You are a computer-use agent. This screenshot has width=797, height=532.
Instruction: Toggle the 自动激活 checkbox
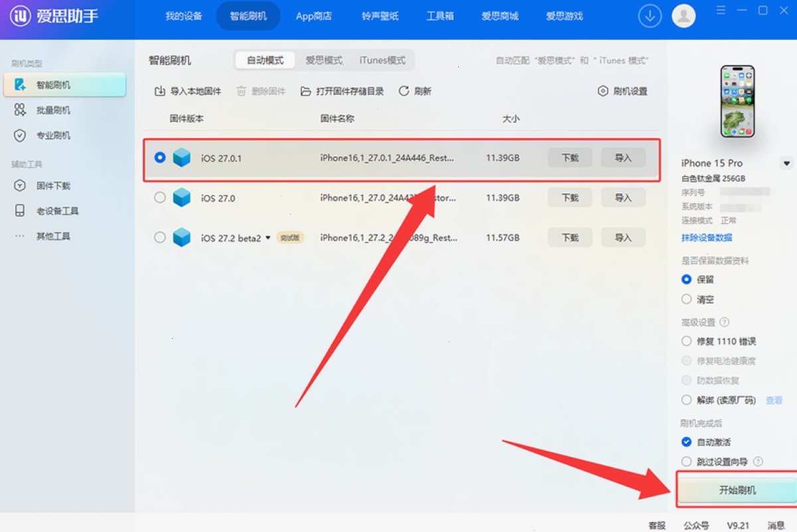[687, 442]
